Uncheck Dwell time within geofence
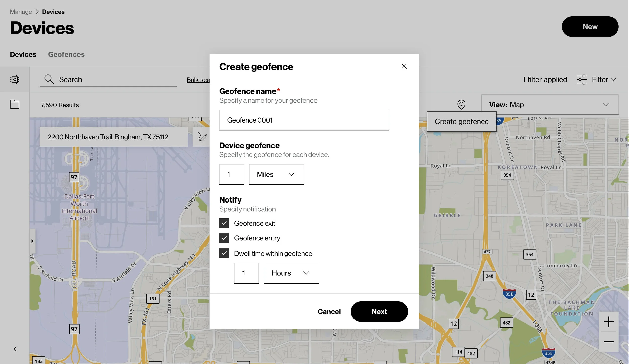Screen dimensions: 629x364 pyautogui.click(x=224, y=253)
